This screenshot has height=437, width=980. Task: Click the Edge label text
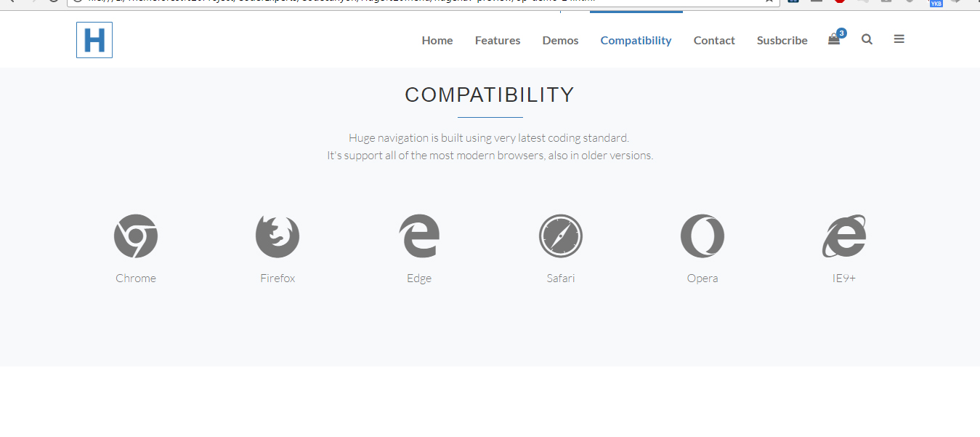(419, 278)
